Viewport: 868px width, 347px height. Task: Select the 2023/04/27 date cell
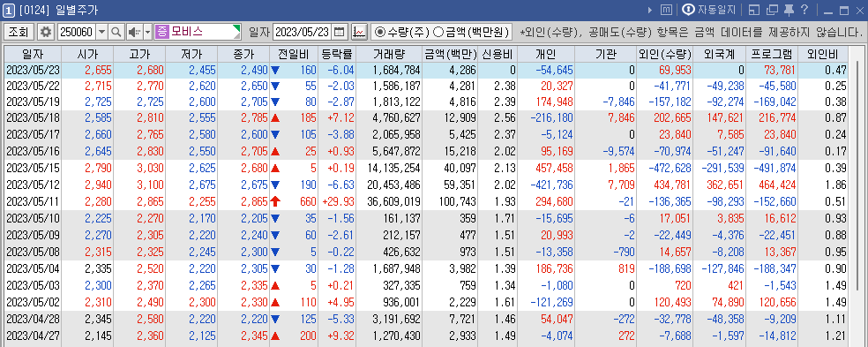32,335
